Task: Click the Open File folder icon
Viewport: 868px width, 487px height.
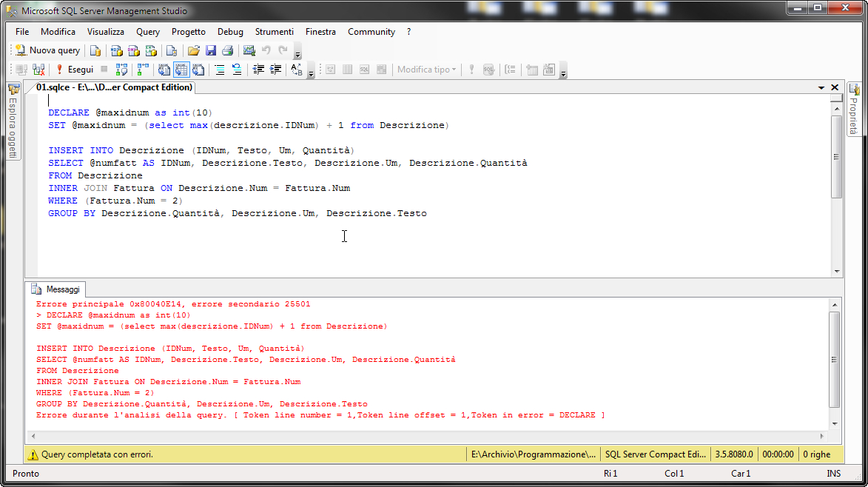Action: point(193,50)
